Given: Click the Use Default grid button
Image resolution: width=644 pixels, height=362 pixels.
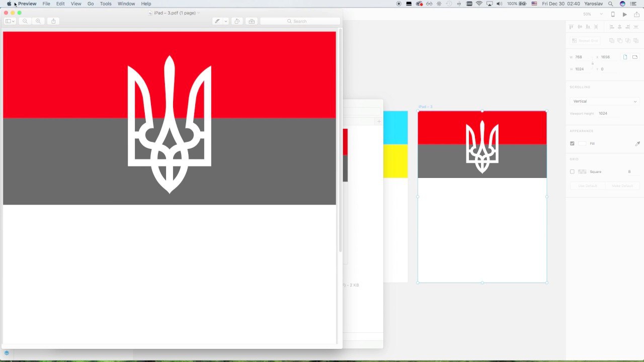Looking at the screenshot, I should coord(587,186).
